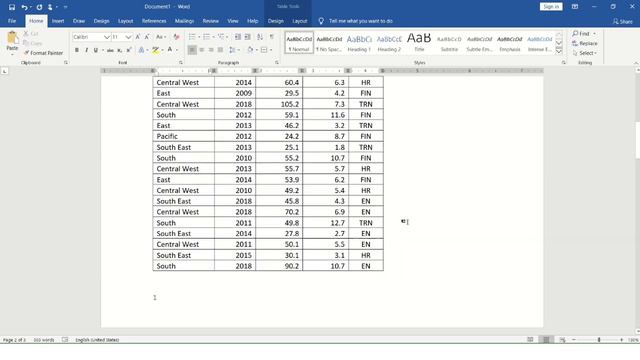This screenshot has height=360, width=640.
Task: Click the zoom slider handle
Action: (599, 340)
